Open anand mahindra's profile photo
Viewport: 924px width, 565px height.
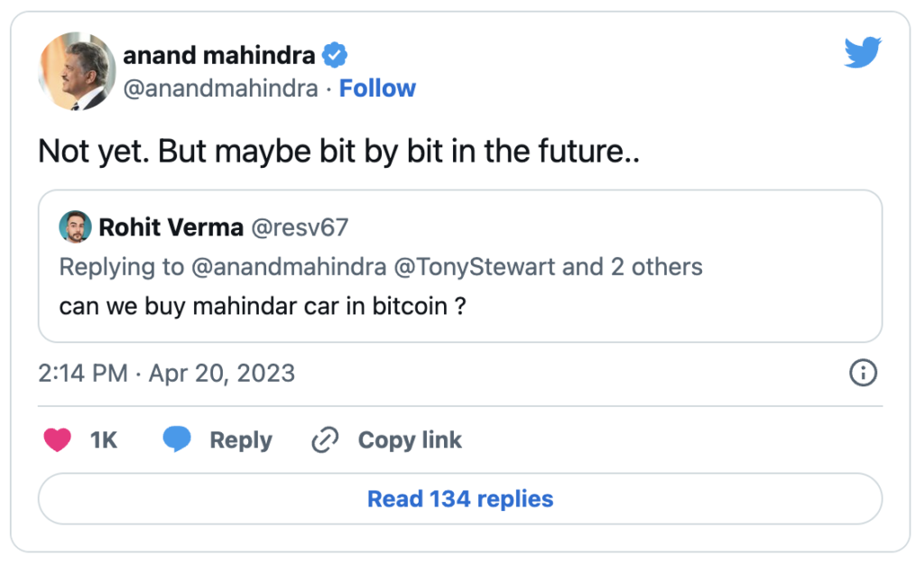(77, 71)
